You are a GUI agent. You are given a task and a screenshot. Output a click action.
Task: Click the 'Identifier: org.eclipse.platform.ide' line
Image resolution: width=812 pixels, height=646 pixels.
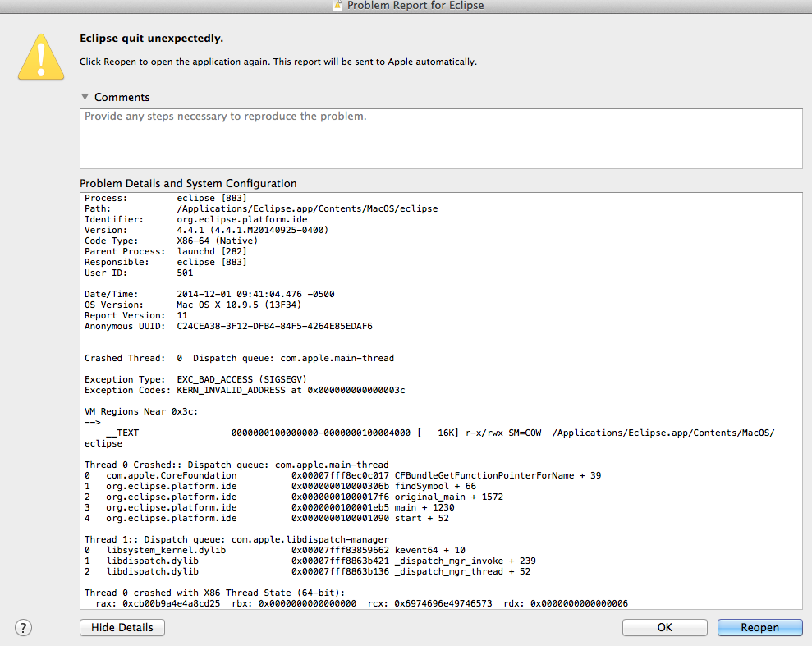point(195,219)
